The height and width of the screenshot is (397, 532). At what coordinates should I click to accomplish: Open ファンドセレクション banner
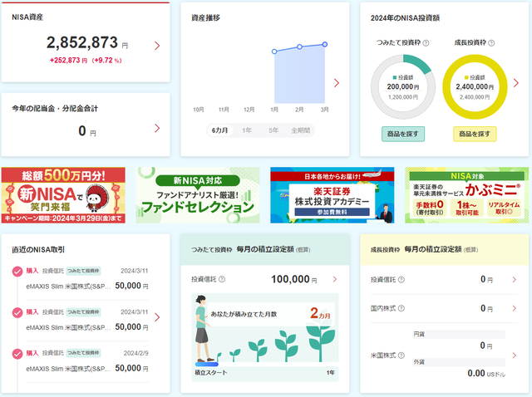198,195
